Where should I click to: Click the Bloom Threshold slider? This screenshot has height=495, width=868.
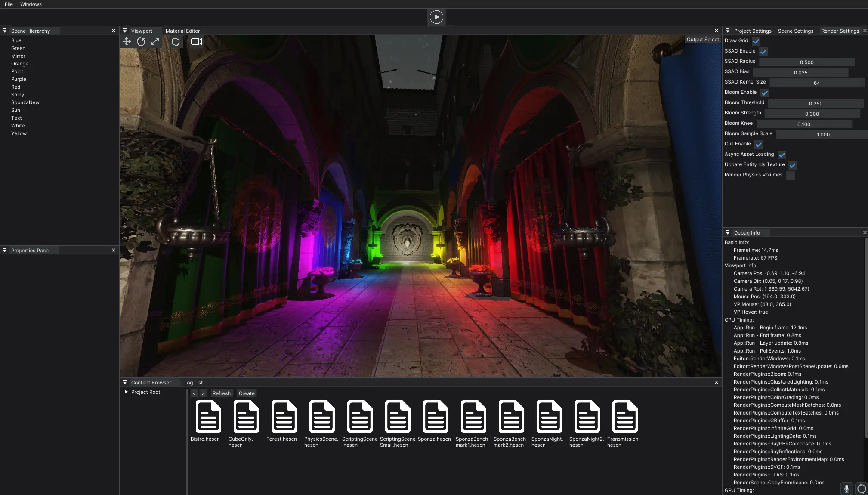(815, 104)
